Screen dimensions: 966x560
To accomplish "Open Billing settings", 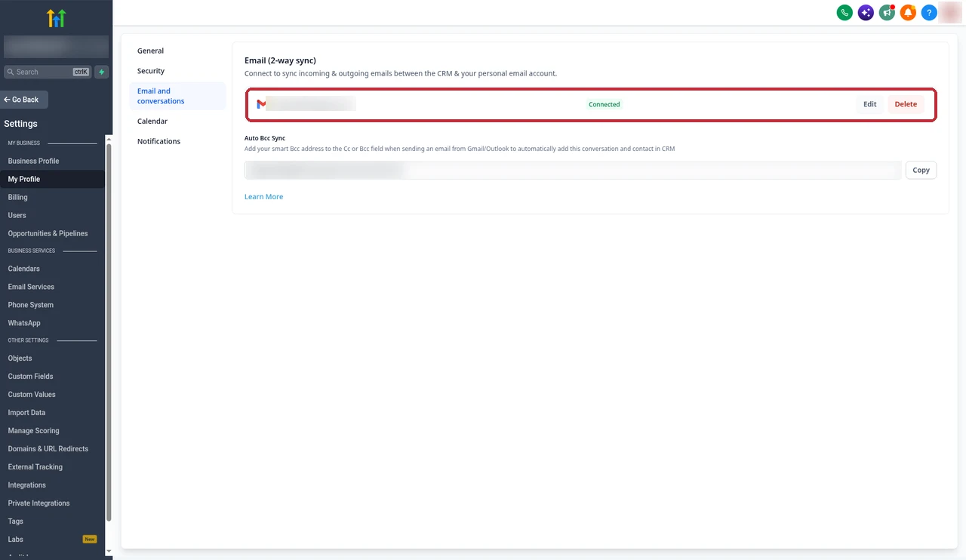I will 17,197.
